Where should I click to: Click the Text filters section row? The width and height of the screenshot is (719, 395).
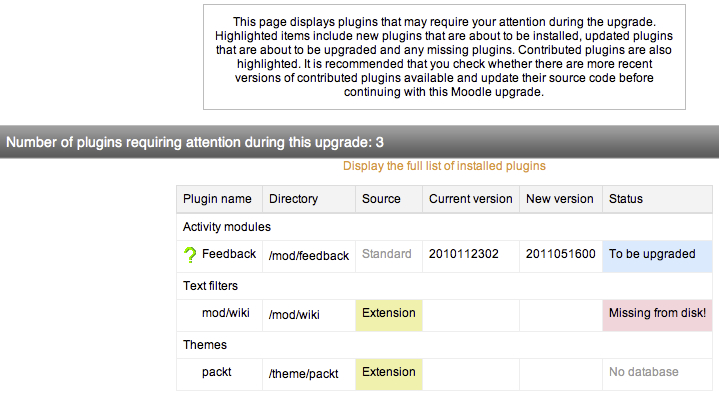tap(444, 286)
